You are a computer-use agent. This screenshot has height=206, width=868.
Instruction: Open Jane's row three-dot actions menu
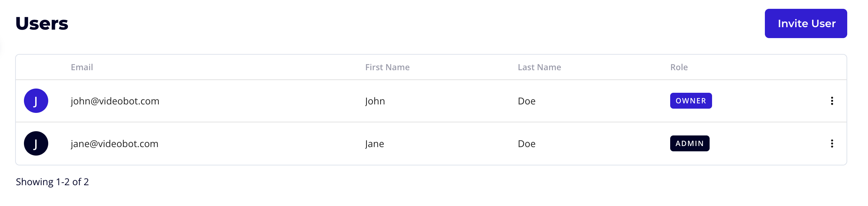pos(832,144)
